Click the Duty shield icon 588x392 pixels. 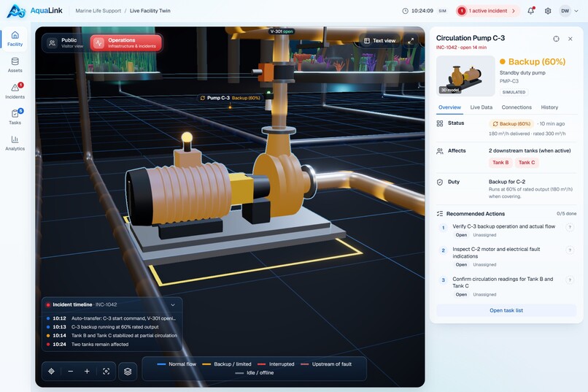pos(440,182)
